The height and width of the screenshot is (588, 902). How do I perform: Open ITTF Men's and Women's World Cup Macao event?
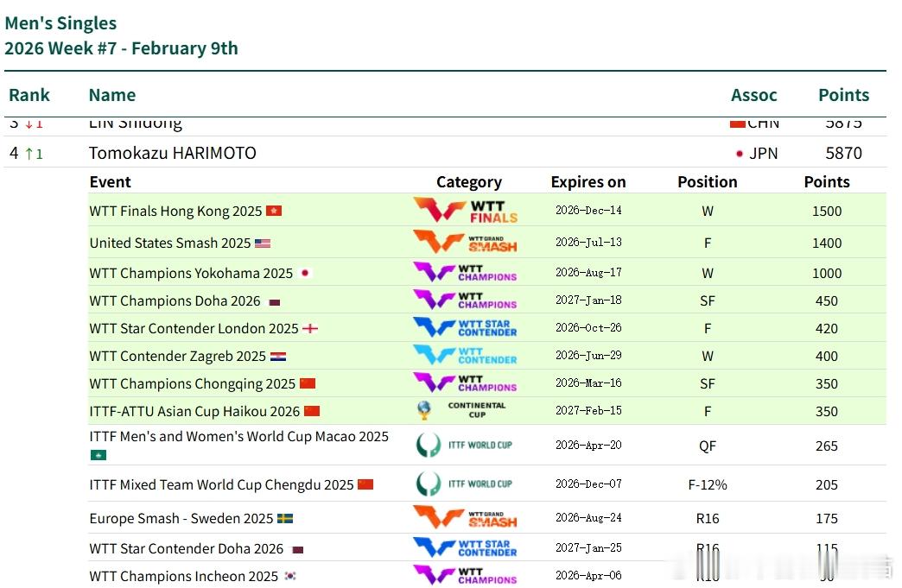coord(238,437)
